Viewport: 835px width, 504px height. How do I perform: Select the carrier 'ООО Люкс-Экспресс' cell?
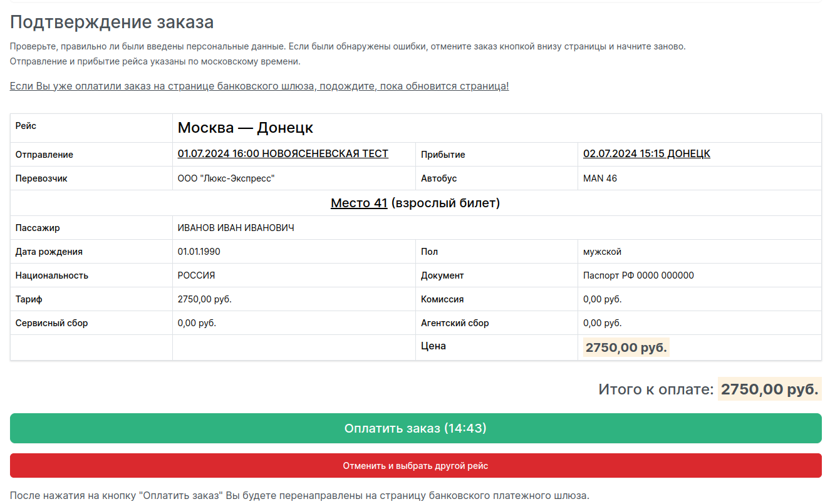click(224, 178)
